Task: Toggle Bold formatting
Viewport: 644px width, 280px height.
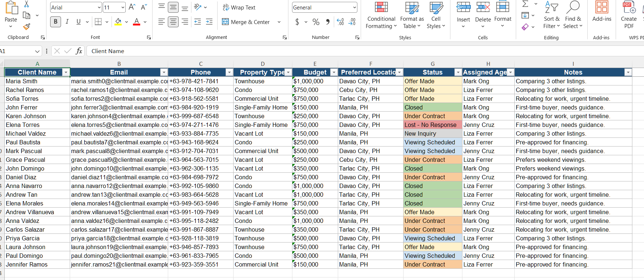Action: coord(56,22)
